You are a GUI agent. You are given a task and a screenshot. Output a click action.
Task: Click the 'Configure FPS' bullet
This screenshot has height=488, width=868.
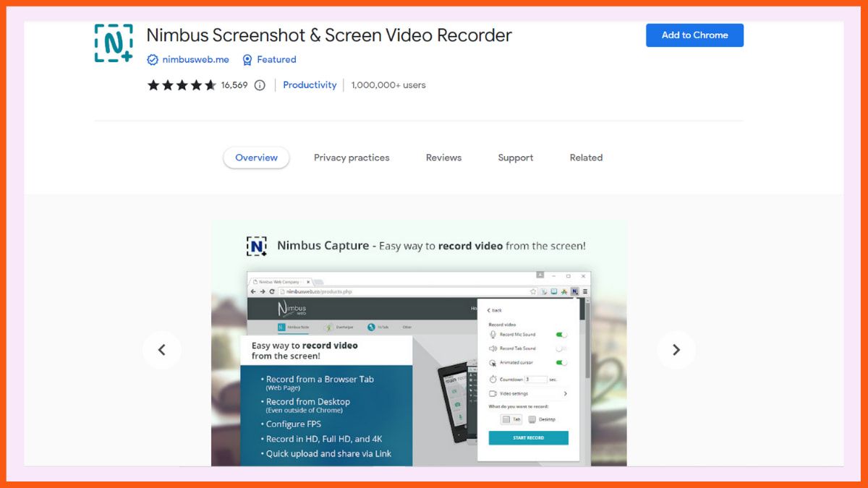pos(291,424)
